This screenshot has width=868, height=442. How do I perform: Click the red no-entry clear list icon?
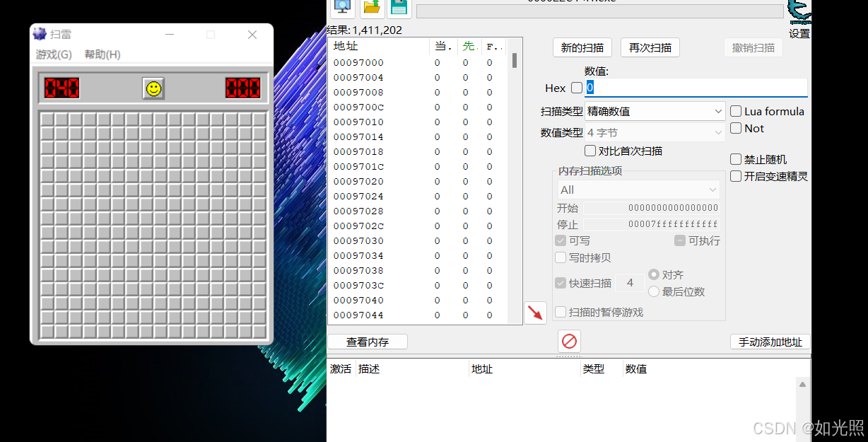[x=569, y=342]
